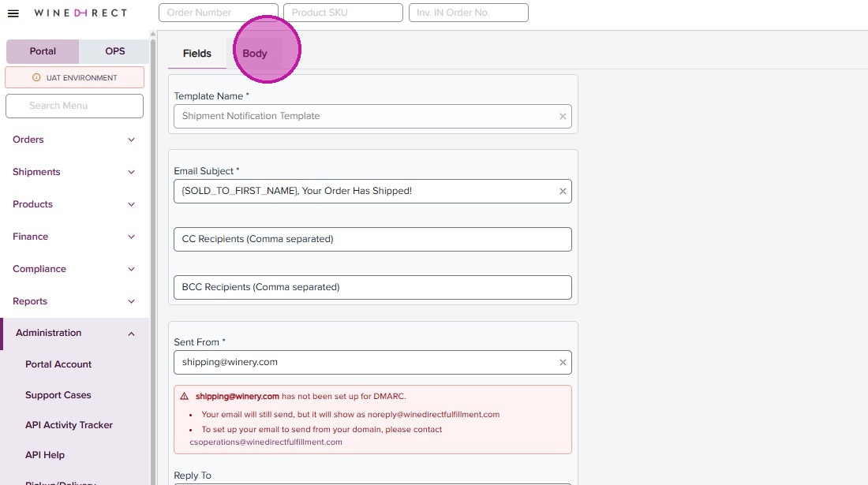Viewport: 868px width, 485px height.
Task: Clear the Sent From field
Action: pyautogui.click(x=563, y=363)
